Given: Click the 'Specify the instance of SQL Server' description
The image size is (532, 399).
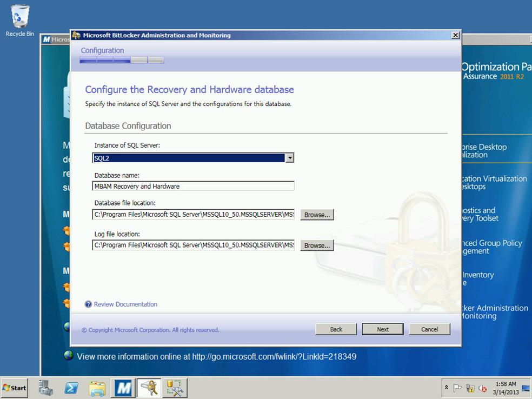Looking at the screenshot, I should click(188, 104).
